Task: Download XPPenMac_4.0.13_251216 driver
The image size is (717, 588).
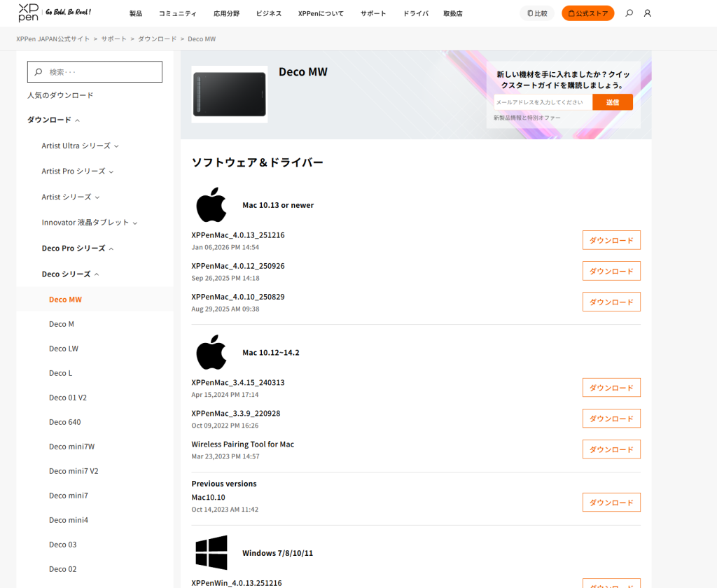Action: click(x=611, y=240)
